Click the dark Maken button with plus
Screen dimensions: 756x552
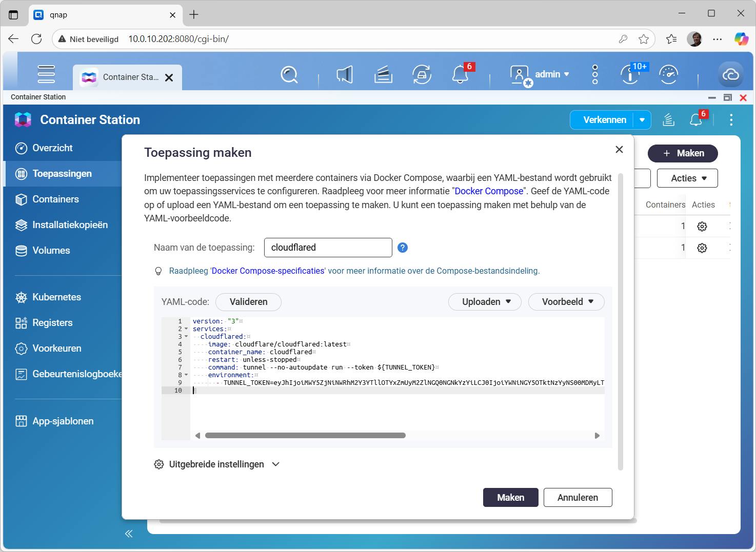[683, 153]
